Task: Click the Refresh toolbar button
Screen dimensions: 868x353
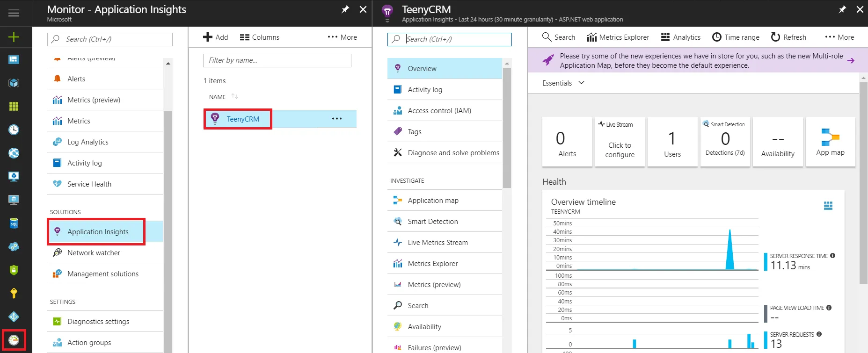Action: pyautogui.click(x=788, y=37)
